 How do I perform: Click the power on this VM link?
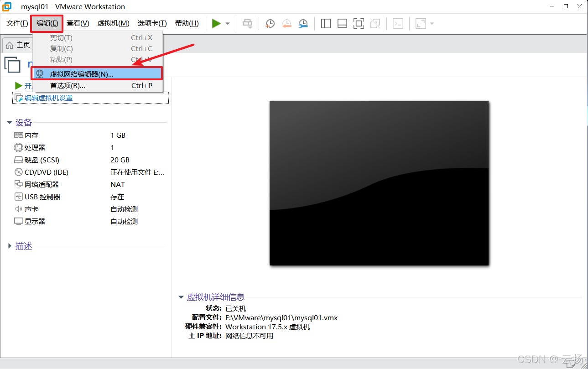pos(24,86)
